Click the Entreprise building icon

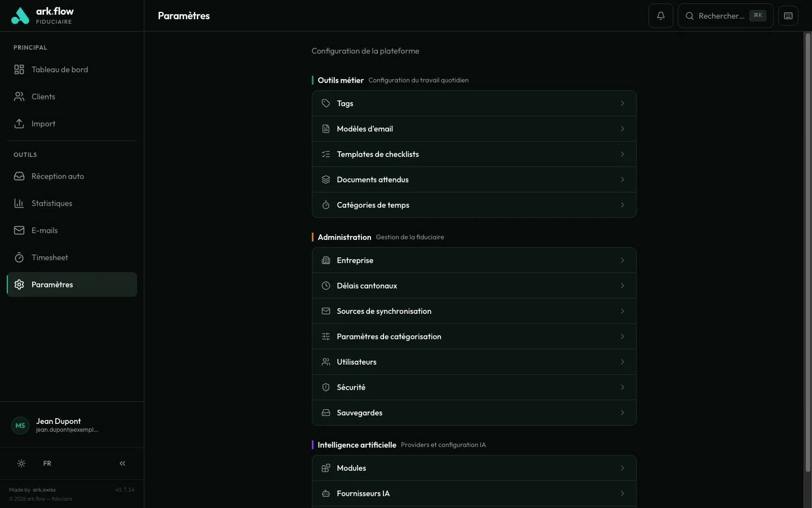pos(326,260)
